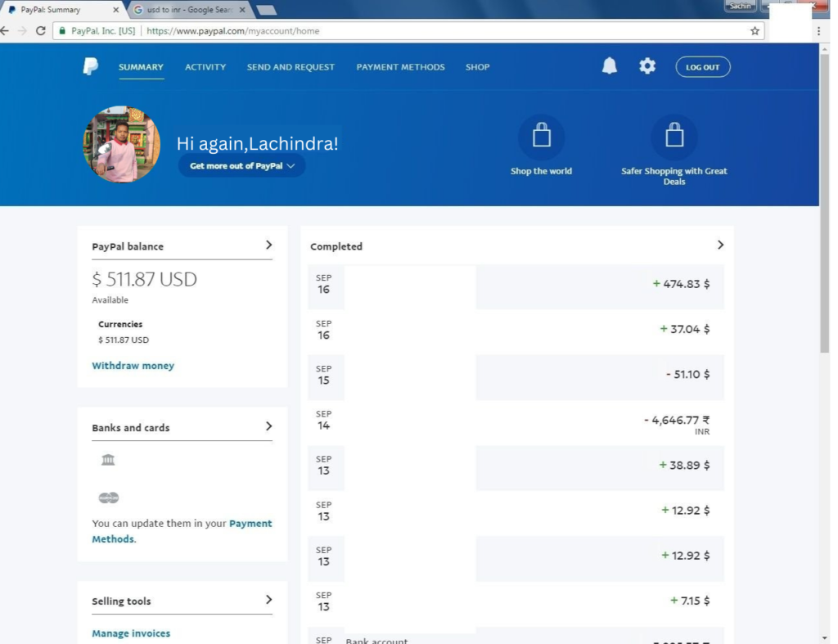Image resolution: width=838 pixels, height=644 pixels.
Task: Click the Sachin profile button
Action: coord(740,6)
